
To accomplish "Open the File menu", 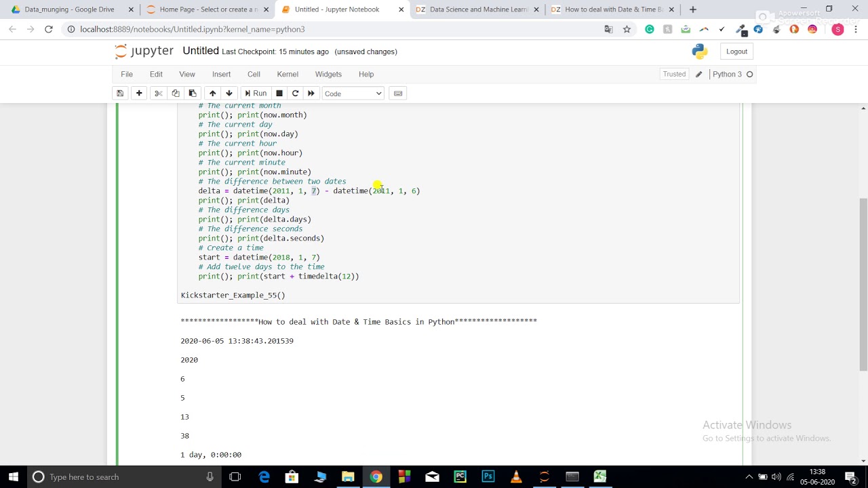I will click(x=127, y=74).
